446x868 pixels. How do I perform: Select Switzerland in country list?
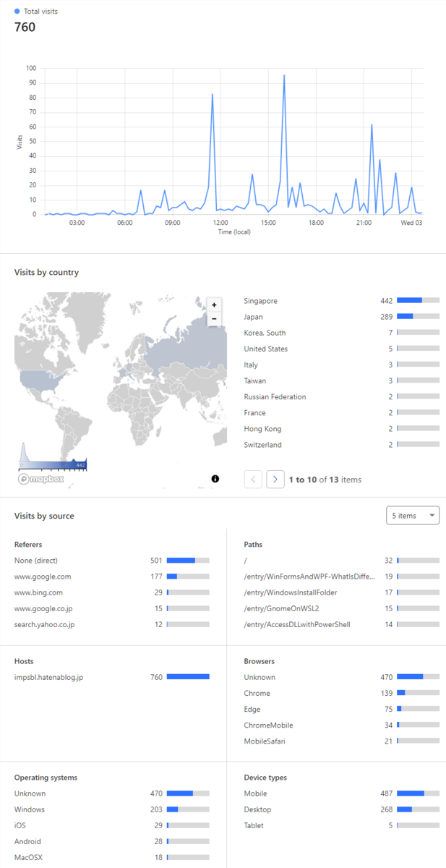point(342,444)
